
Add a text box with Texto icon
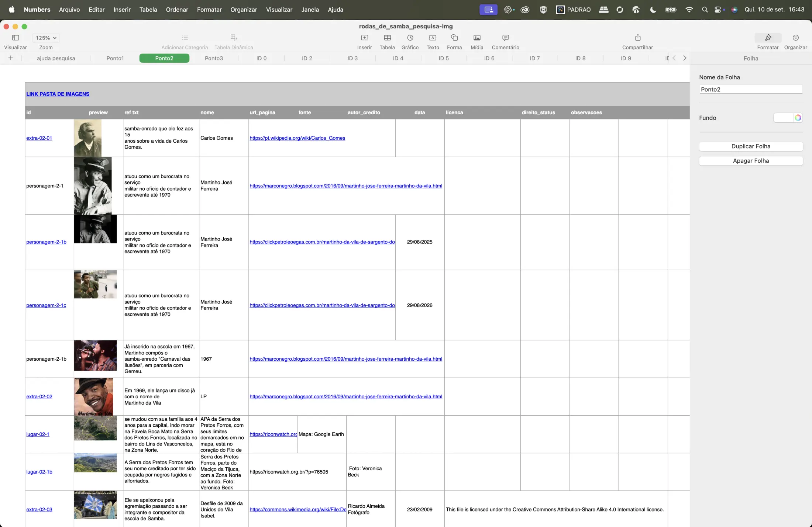coord(433,38)
